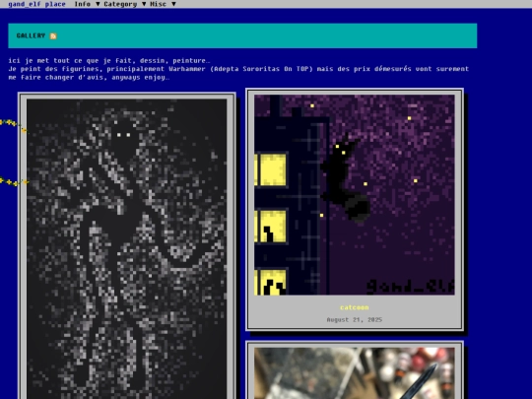Image resolution: width=532 pixels, height=399 pixels.
Task: View the catcoon pixel art image
Action: point(355,195)
